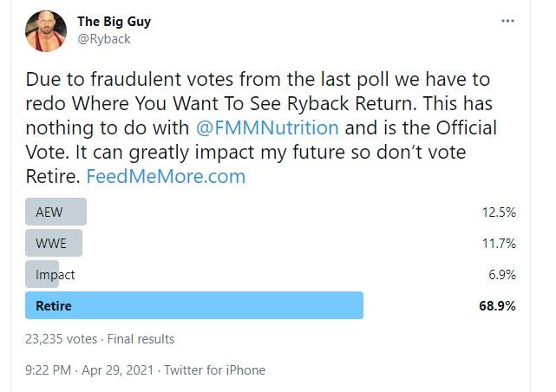The image size is (556, 392).
Task: Open the Apr 29, 2021 date link
Action: tap(118, 370)
